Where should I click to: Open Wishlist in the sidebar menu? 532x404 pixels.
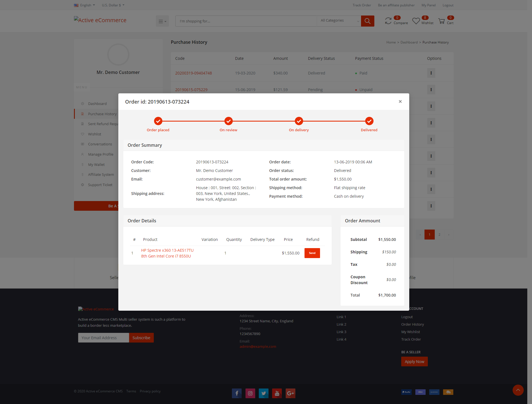tap(94, 134)
